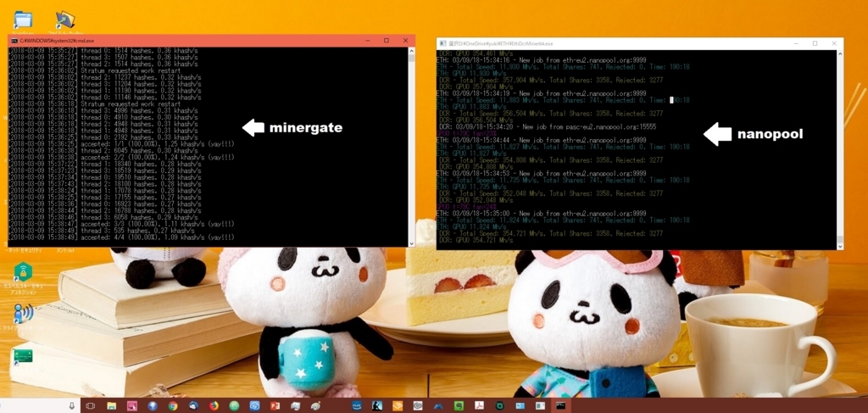Click the 'accepted: 3/3 (100.00%)' line in cmd

click(x=122, y=224)
